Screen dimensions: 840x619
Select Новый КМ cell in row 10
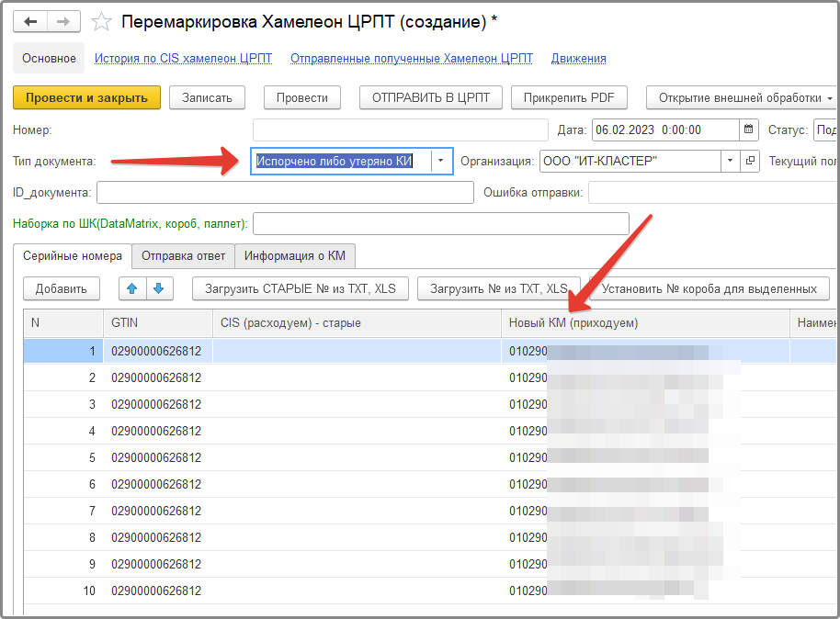tap(645, 591)
